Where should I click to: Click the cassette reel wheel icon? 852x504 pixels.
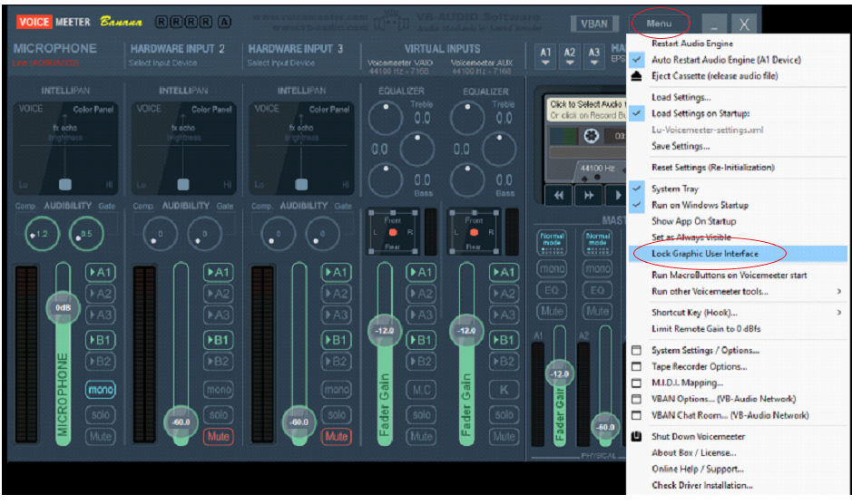(x=592, y=136)
